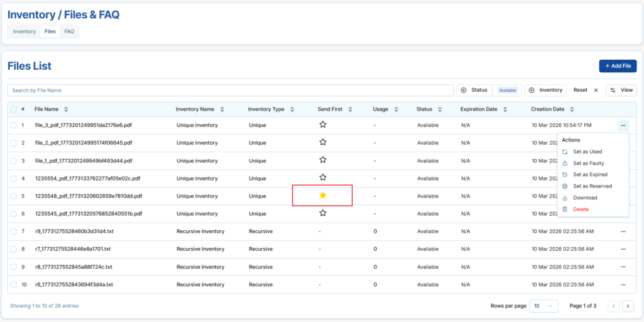This screenshot has height=322, width=644.
Task: Click the three-dot menu on row 10
Action: (623, 284)
